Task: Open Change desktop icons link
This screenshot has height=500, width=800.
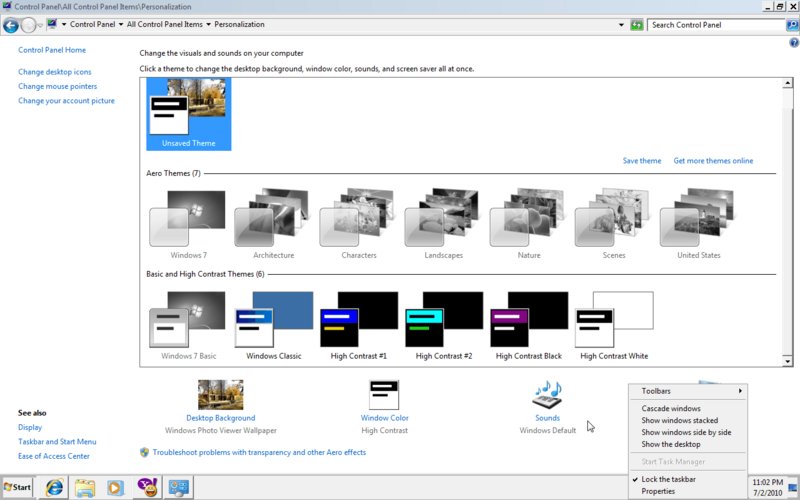Action: pyautogui.click(x=54, y=72)
